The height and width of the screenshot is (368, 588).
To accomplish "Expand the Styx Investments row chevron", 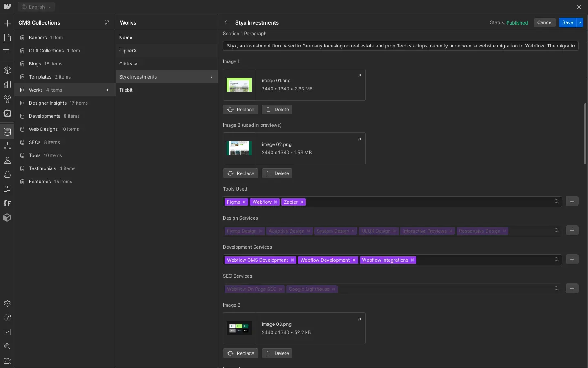I will point(212,77).
